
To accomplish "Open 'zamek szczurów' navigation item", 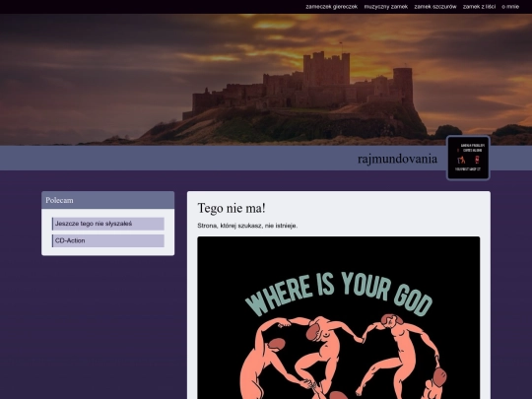I will (435, 7).
